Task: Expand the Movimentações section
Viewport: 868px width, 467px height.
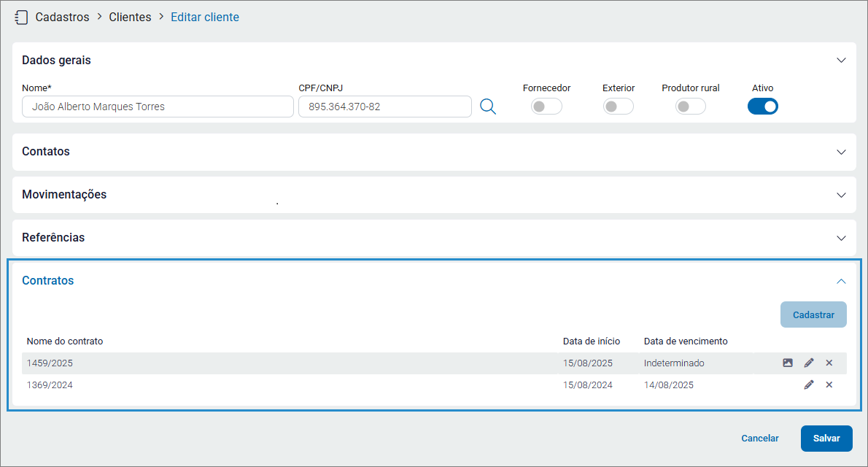Action: [x=841, y=195]
